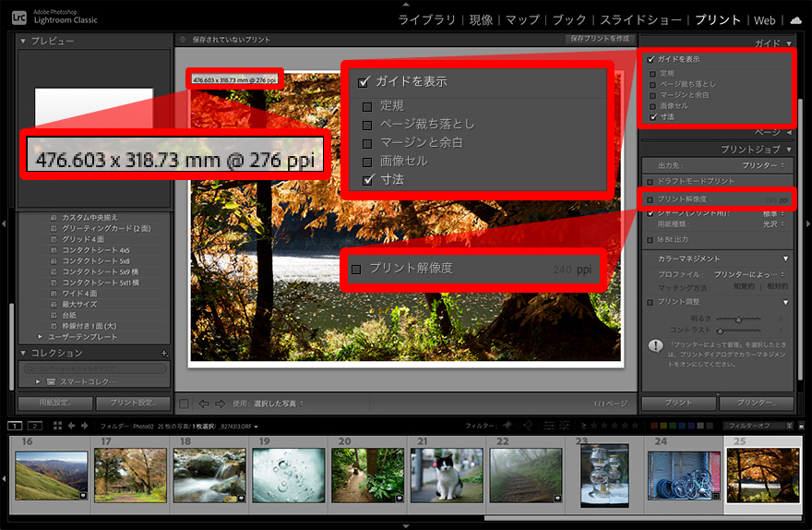Click the filmstrip back navigation arrow
The height and width of the screenshot is (530, 812).
pos(73,426)
